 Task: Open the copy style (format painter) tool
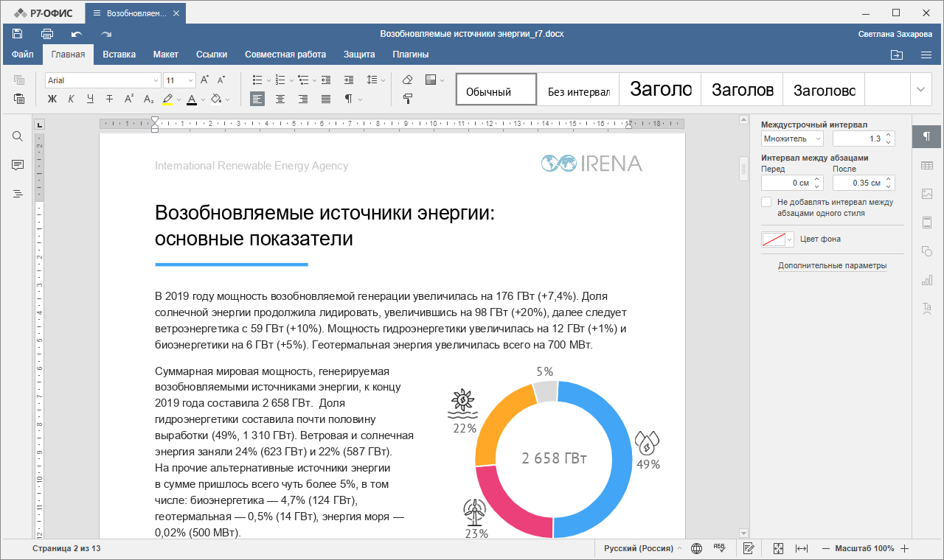coord(408,98)
